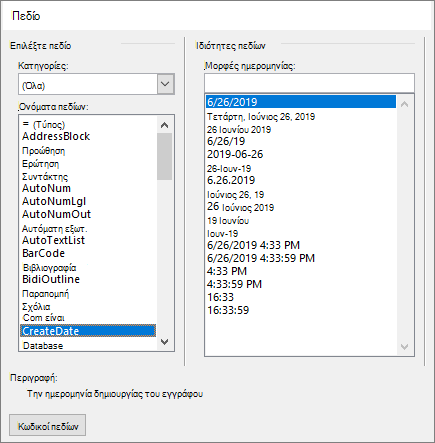This screenshot has height=443, width=435.
Task: Select the AutoNumLgl field name
Action: (x=54, y=201)
